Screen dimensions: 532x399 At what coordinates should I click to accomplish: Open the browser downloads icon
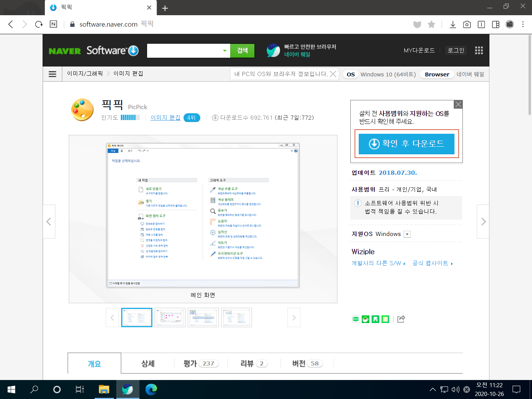click(x=453, y=24)
